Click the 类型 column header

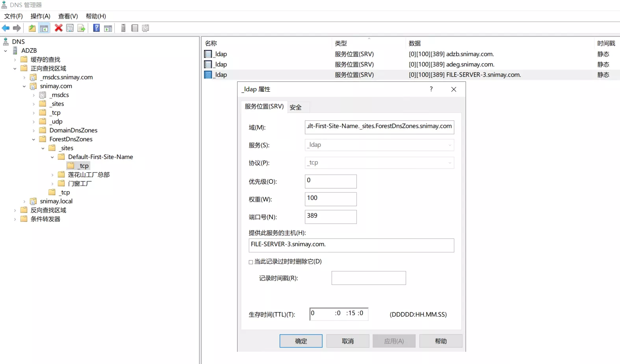click(x=341, y=43)
